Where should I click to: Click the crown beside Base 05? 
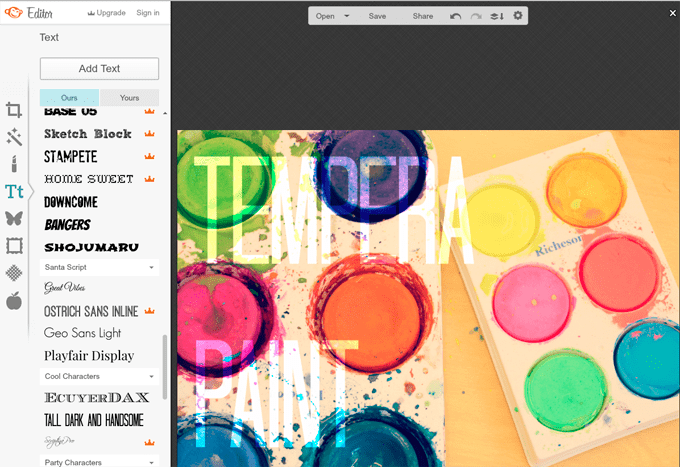click(150, 111)
